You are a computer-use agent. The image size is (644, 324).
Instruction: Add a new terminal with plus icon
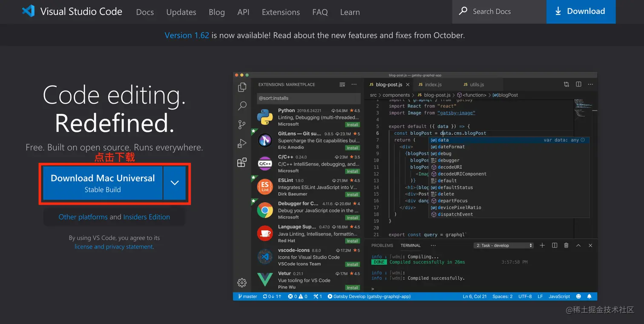pos(542,246)
